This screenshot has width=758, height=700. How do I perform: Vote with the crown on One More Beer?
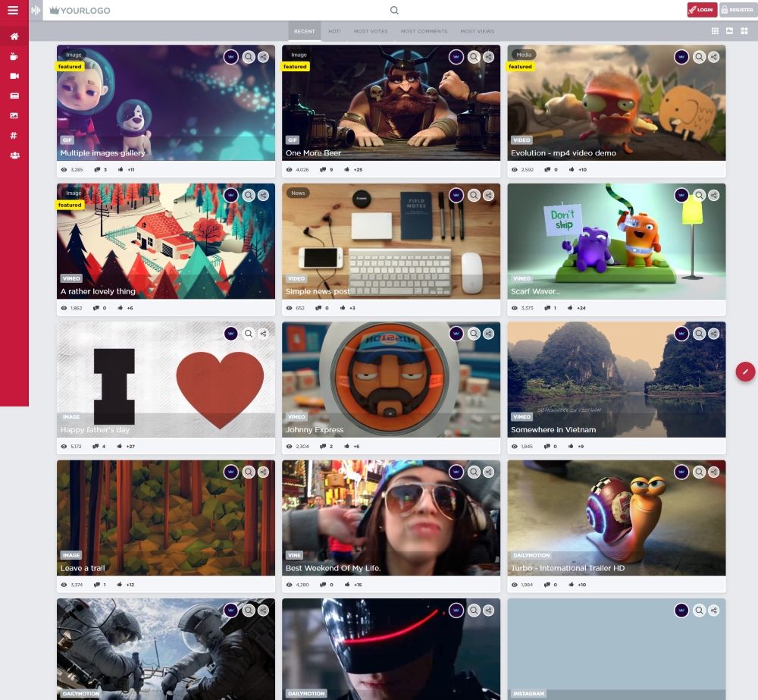pyautogui.click(x=456, y=57)
